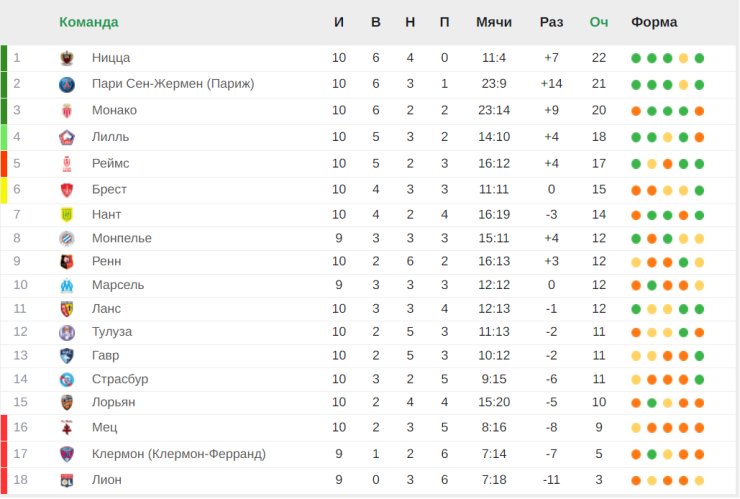Open the Брест team page link
740x499 pixels.
pos(109,189)
